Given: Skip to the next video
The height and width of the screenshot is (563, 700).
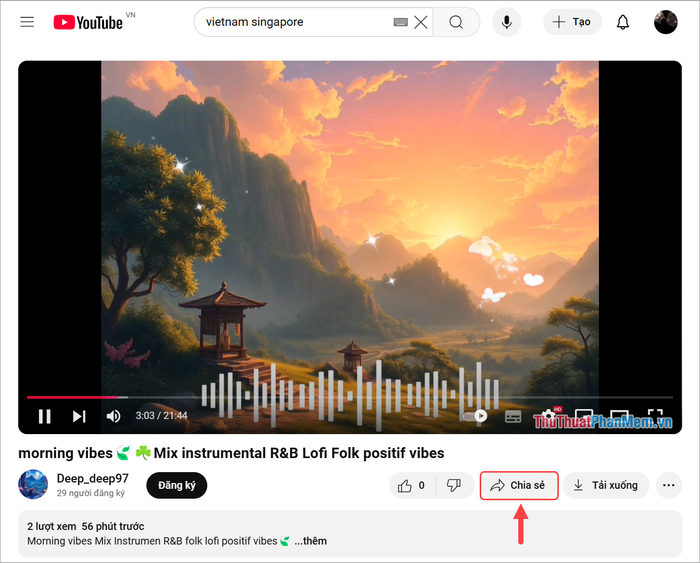Looking at the screenshot, I should click(x=79, y=416).
